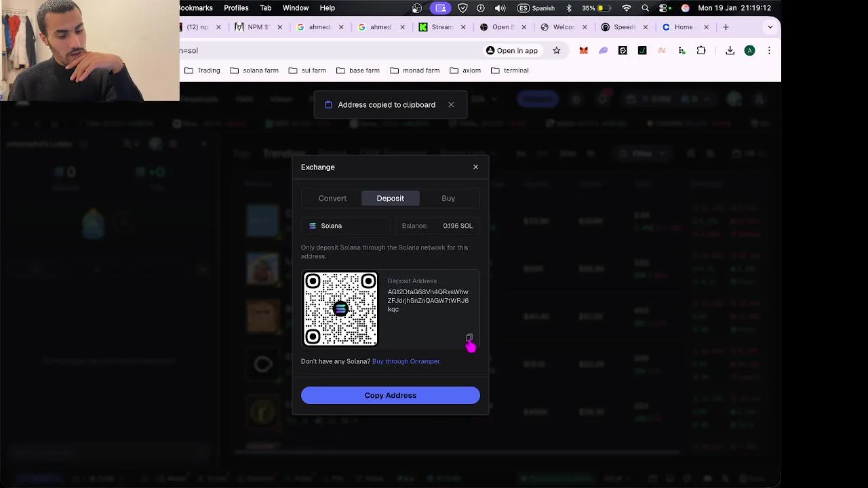Open the MetaMask fox extension
The height and width of the screenshot is (488, 868).
(584, 50)
